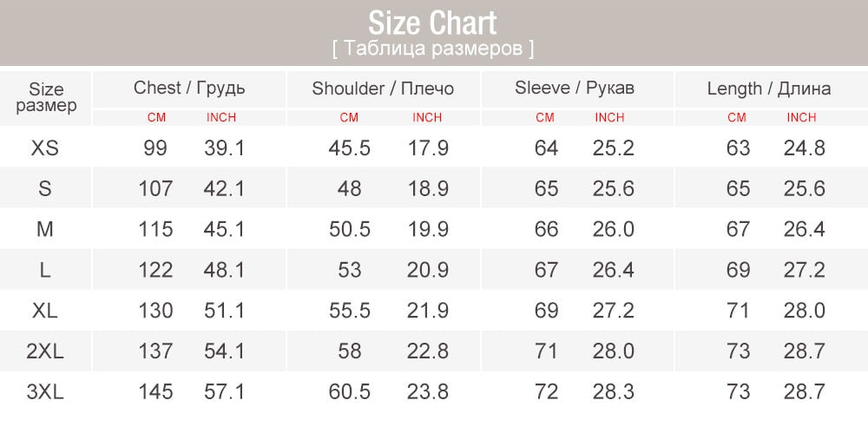868x433 pixels.
Task: Click the chest value 115 cm for M
Action: [x=155, y=230]
